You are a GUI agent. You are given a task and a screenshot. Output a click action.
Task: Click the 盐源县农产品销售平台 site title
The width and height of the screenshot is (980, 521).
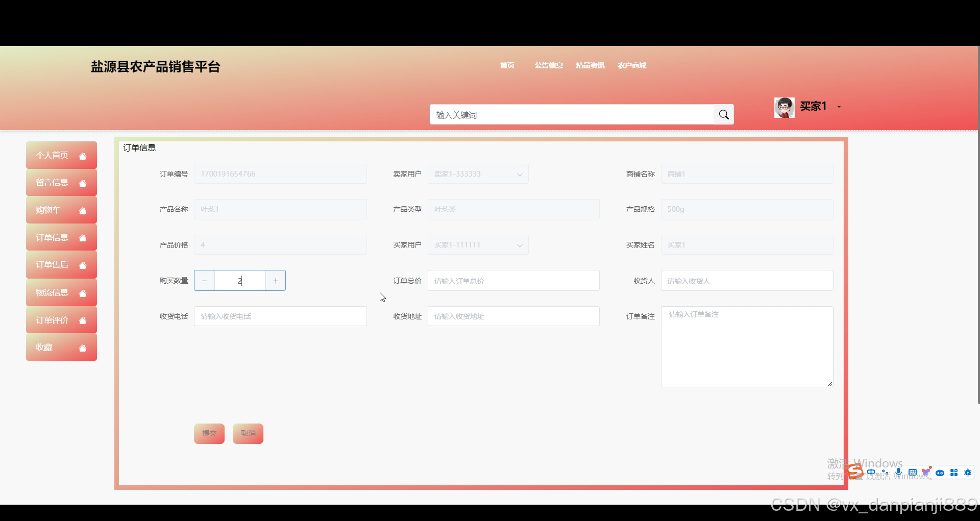point(156,67)
